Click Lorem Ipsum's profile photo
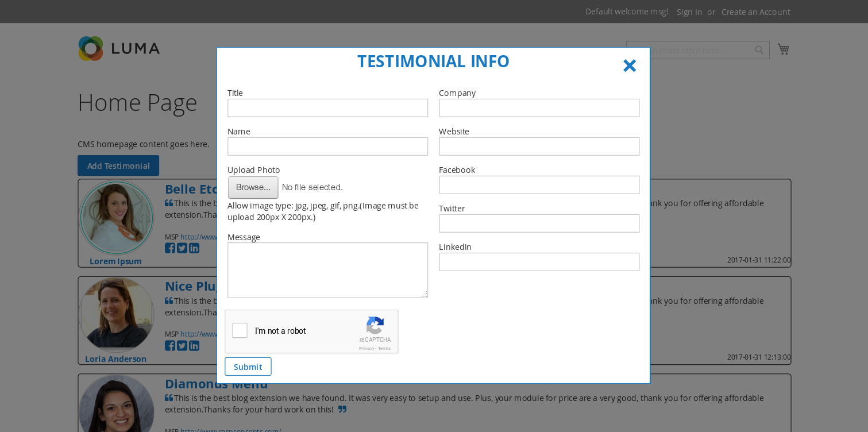 (117, 218)
